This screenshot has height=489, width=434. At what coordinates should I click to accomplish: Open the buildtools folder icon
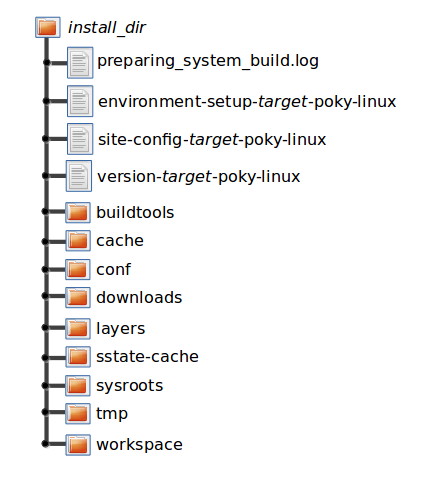click(78, 212)
